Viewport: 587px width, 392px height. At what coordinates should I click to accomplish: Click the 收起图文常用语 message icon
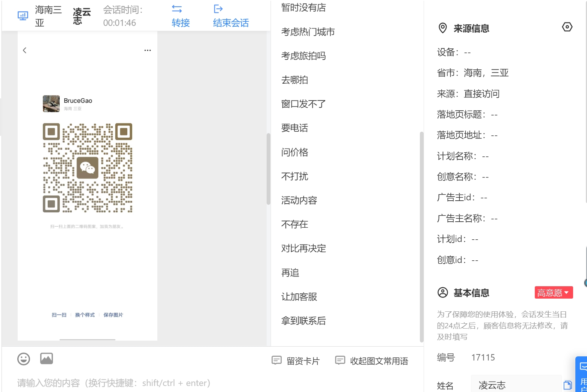pyautogui.click(x=340, y=360)
